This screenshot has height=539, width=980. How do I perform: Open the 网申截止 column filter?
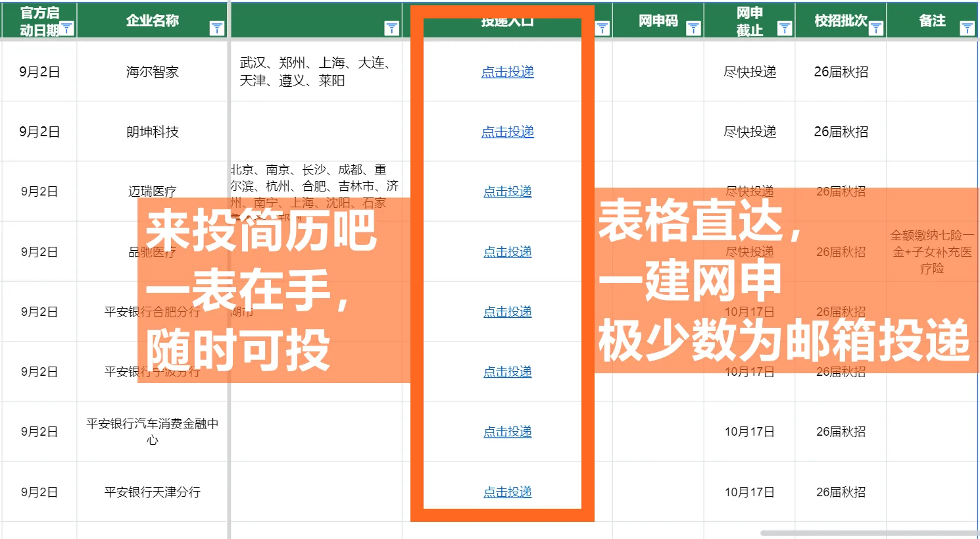[785, 28]
